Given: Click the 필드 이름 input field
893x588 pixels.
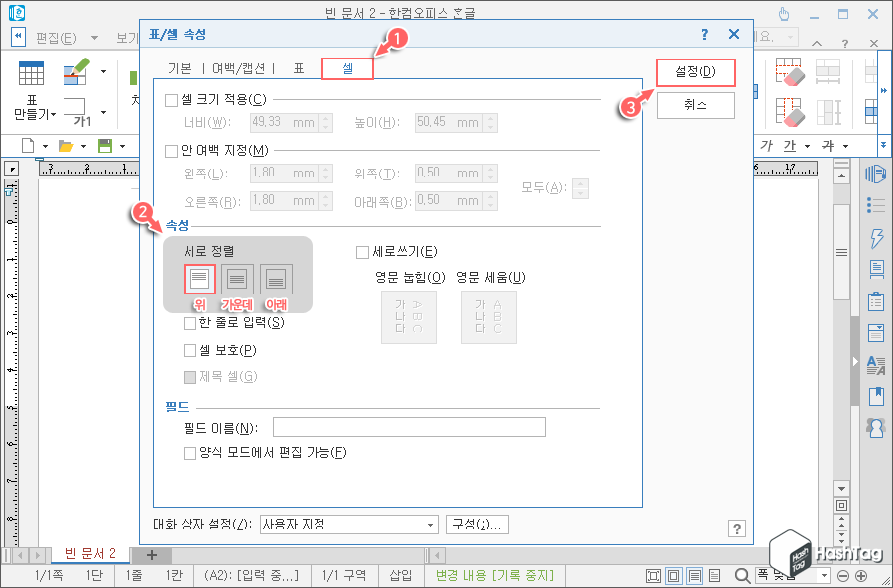Looking at the screenshot, I should coord(412,426).
